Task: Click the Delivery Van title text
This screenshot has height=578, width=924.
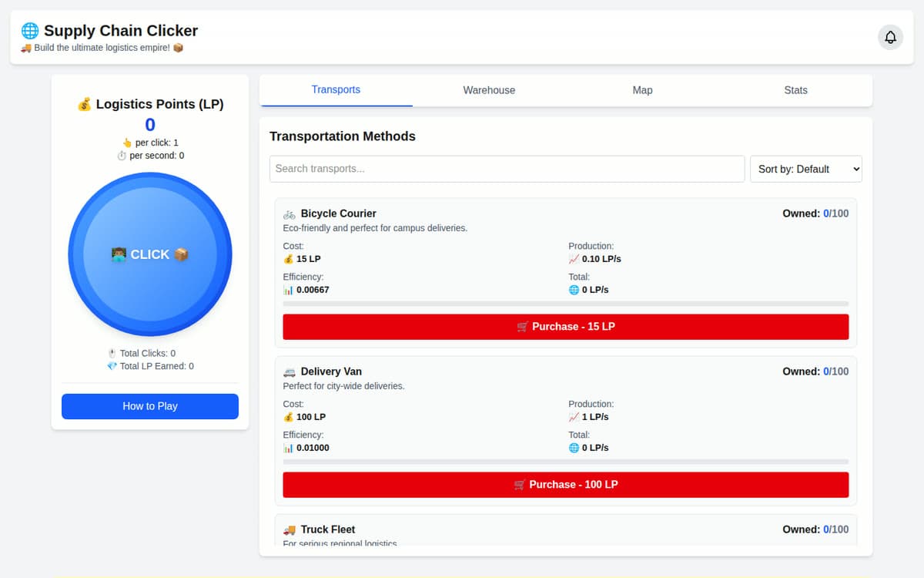Action: pyautogui.click(x=331, y=371)
